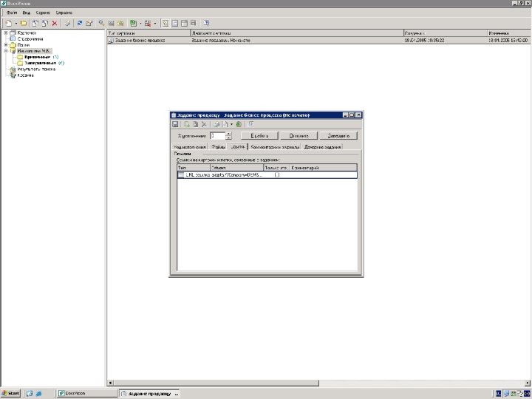
Task: Select Справочники in the tree
Action: pyautogui.click(x=30, y=39)
